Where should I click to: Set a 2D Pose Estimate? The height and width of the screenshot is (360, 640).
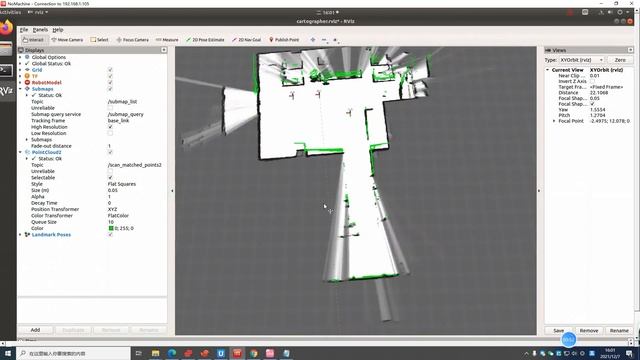(205, 40)
